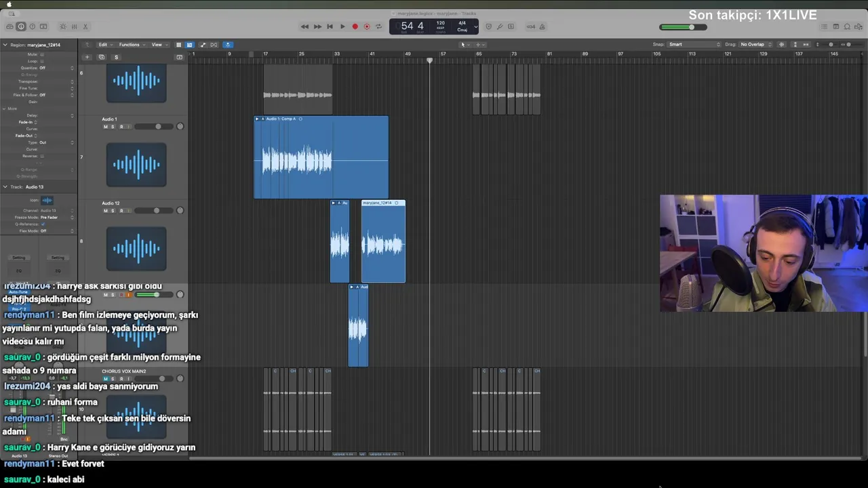Open Quick Help question mark icon

32,26
